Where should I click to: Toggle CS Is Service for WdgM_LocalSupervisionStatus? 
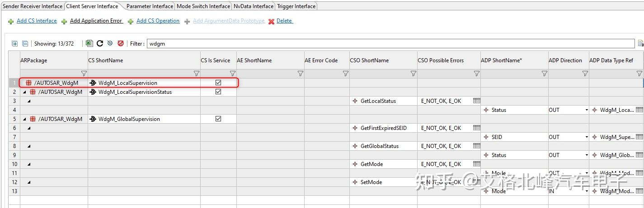coord(218,92)
